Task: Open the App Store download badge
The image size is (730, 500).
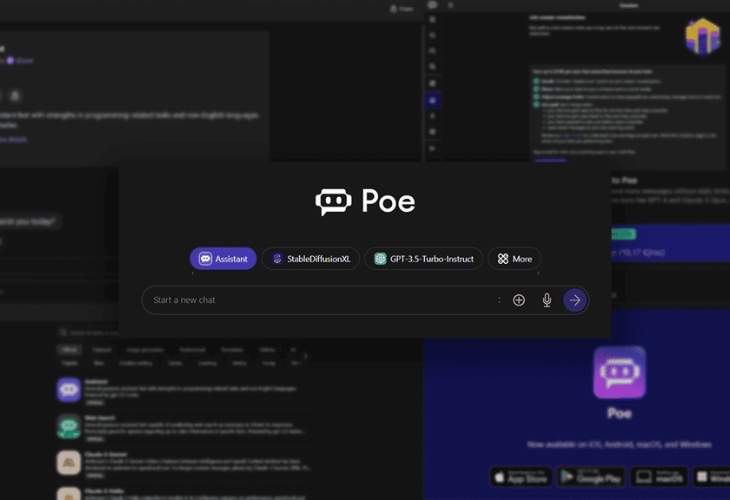Action: click(521, 477)
